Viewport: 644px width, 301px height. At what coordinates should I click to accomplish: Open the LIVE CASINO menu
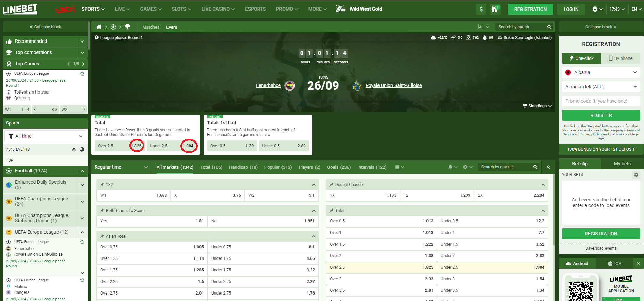pos(218,9)
